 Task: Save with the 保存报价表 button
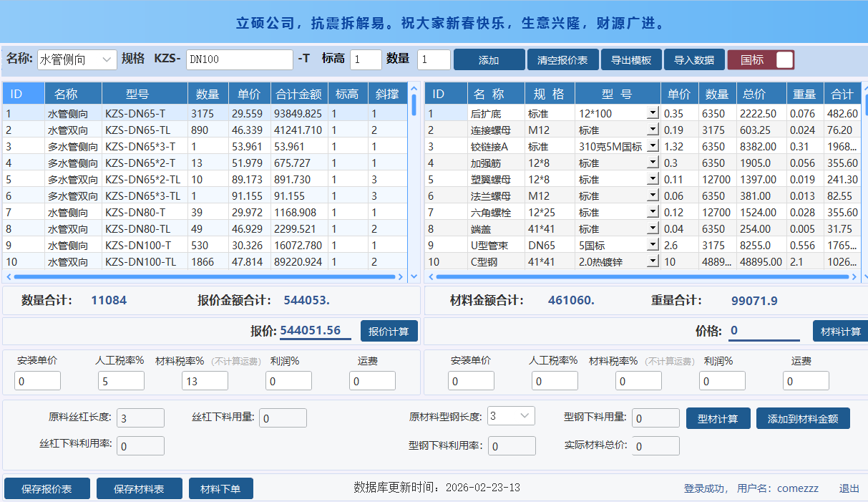47,489
